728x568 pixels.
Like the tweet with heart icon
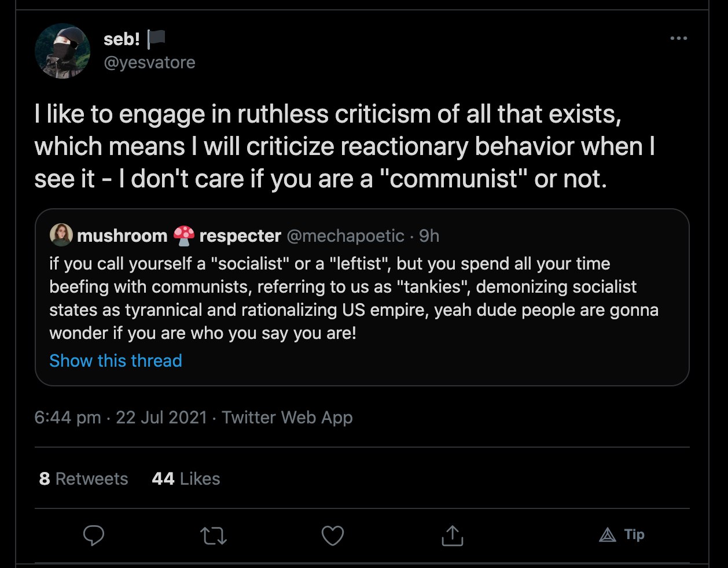pyautogui.click(x=333, y=536)
